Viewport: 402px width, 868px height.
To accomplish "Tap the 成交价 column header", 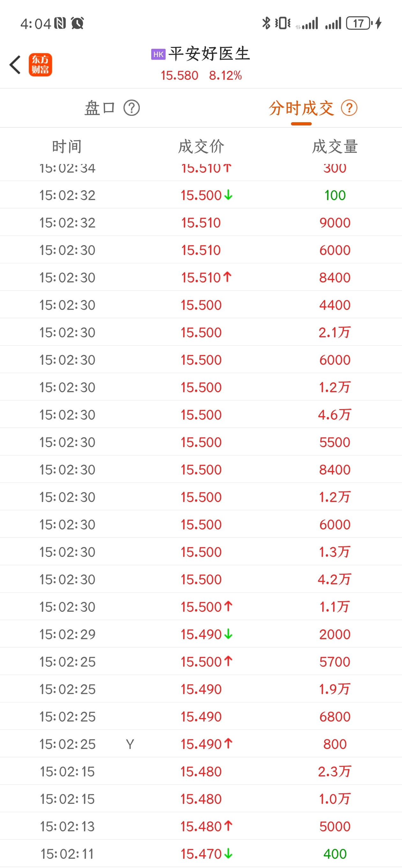I will tap(201, 146).
